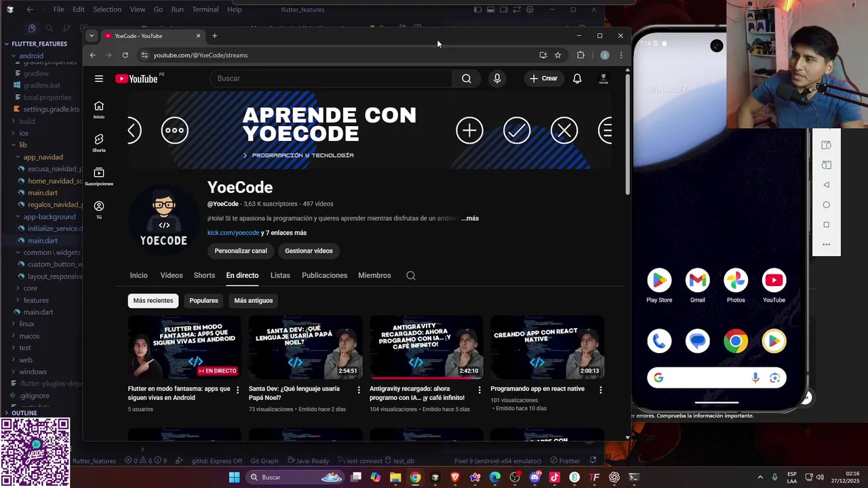The height and width of the screenshot is (488, 868).
Task: Open video options for Santa Dev stream
Action: click(358, 390)
